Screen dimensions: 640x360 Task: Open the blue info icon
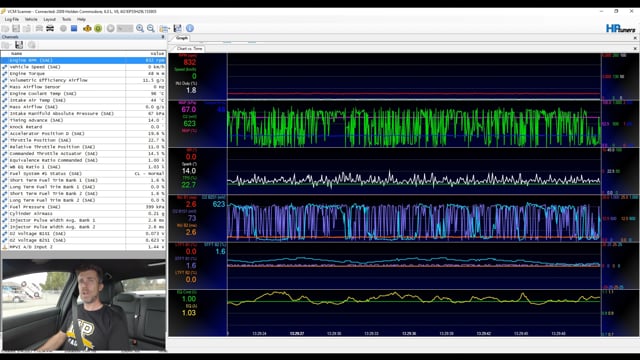[x=190, y=28]
